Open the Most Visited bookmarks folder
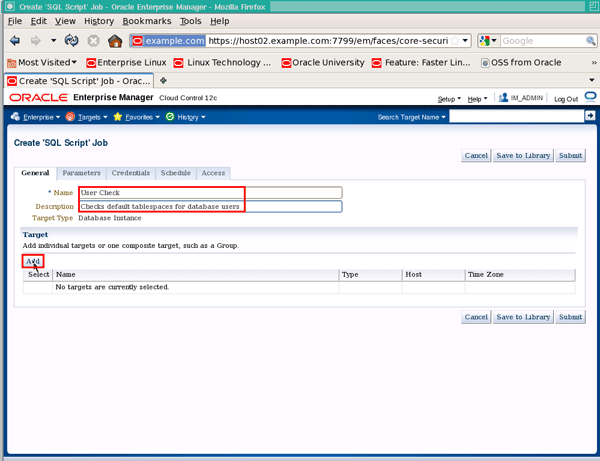Viewport: 600px width, 461px height. pyautogui.click(x=42, y=62)
